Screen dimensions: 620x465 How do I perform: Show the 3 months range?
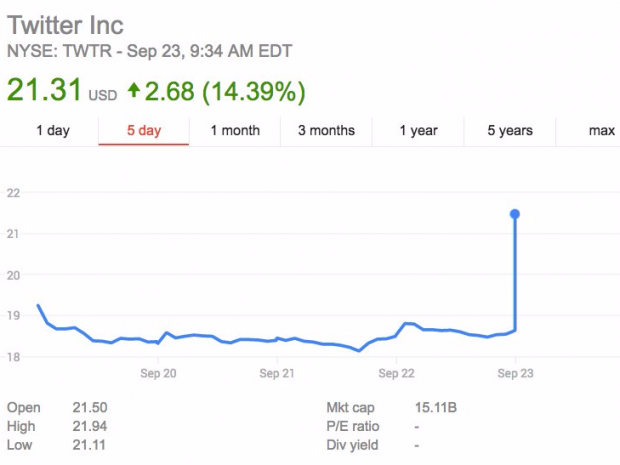326,131
